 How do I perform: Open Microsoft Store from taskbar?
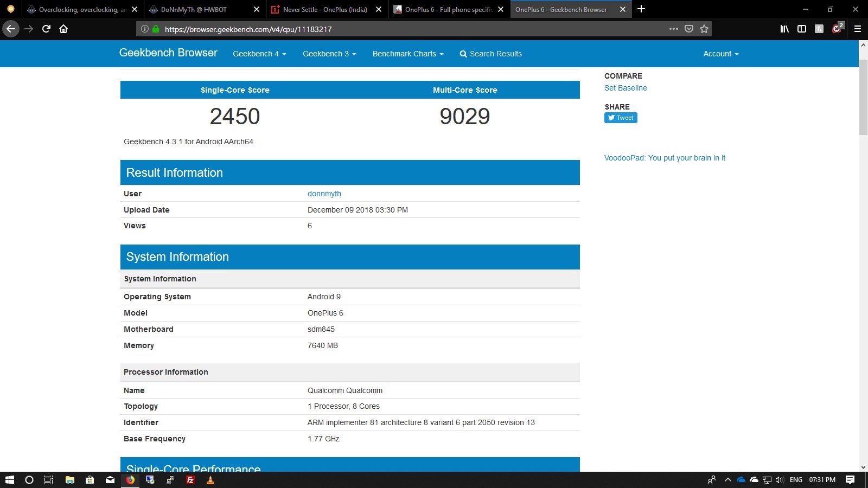pyautogui.click(x=90, y=480)
